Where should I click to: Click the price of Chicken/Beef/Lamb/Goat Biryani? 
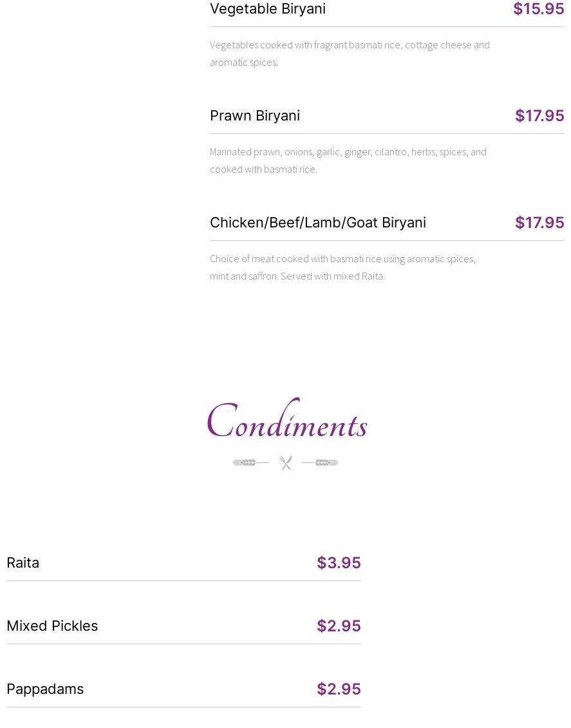click(x=539, y=222)
